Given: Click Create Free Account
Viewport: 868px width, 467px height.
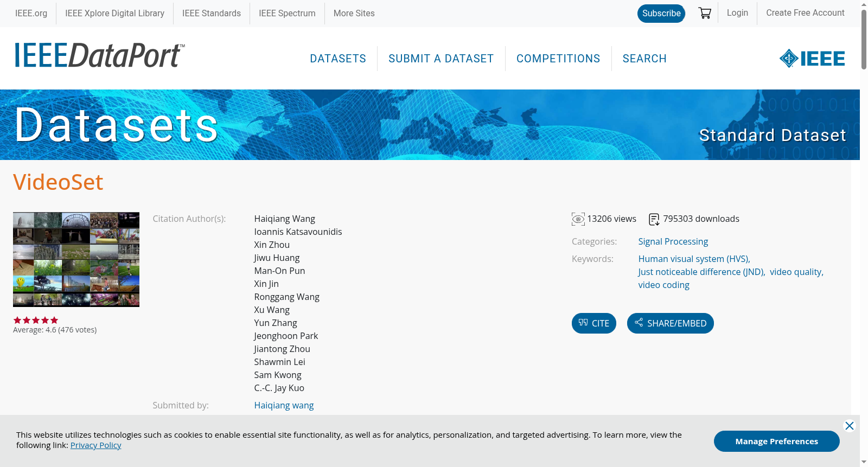Looking at the screenshot, I should (805, 12).
